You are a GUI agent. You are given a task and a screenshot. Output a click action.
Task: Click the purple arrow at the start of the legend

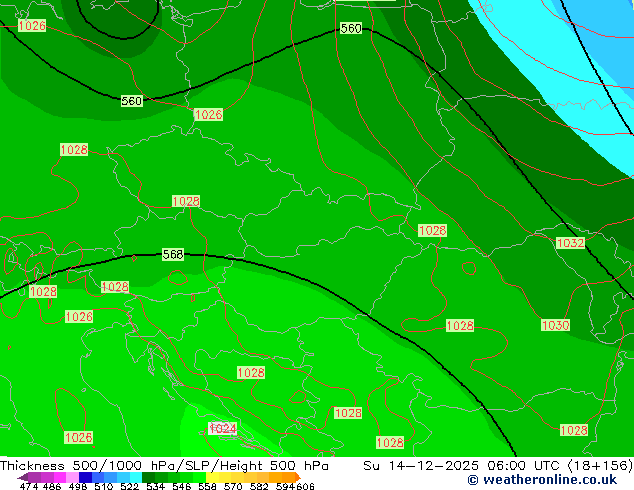[23, 477]
